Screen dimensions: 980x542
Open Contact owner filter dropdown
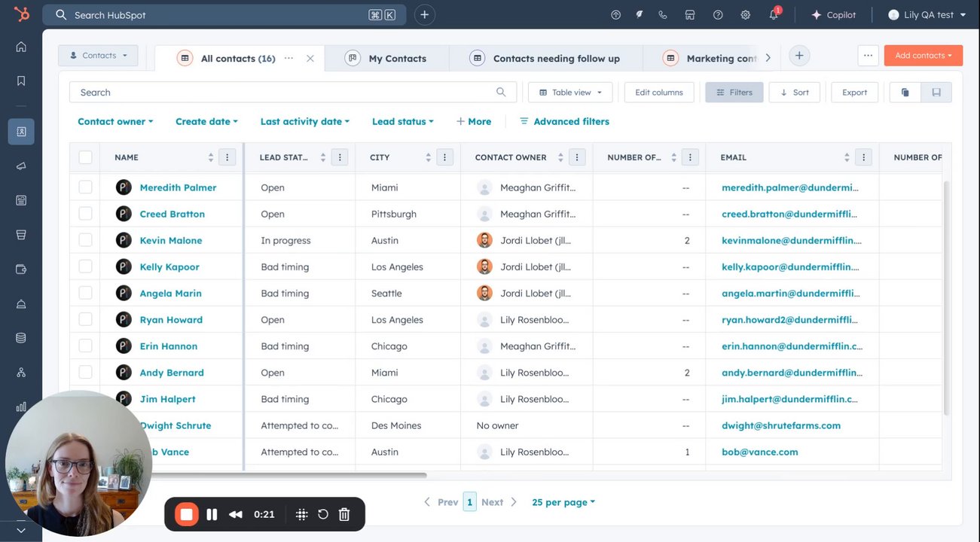(x=115, y=121)
